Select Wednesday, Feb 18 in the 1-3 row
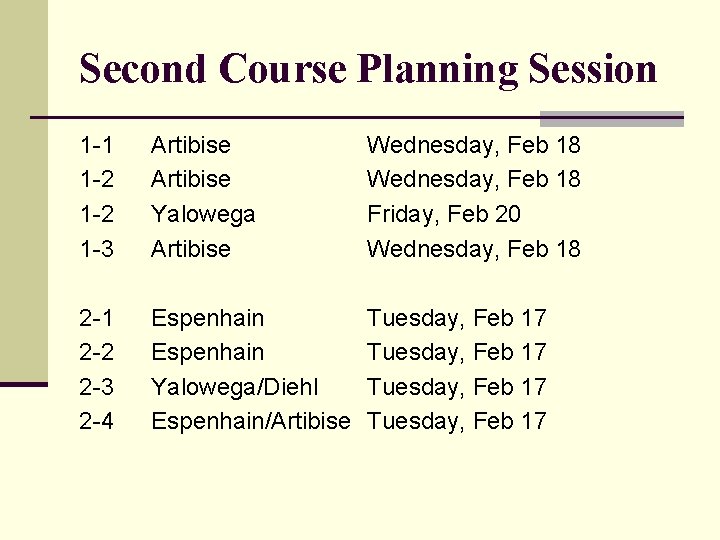720x540 pixels. 473,249
